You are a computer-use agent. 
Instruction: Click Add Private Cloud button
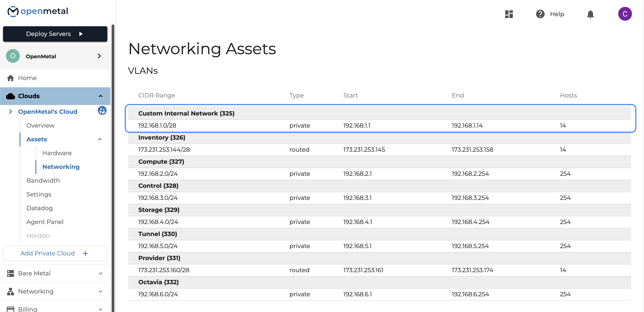pos(55,253)
